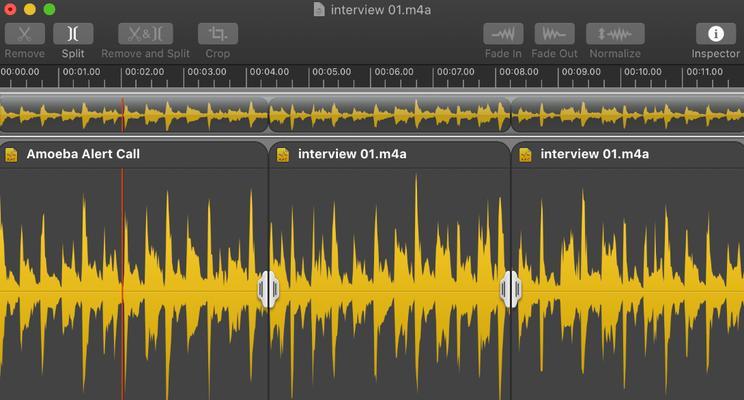Click the Inspector label text
This screenshot has height=400, width=744.
(x=716, y=54)
